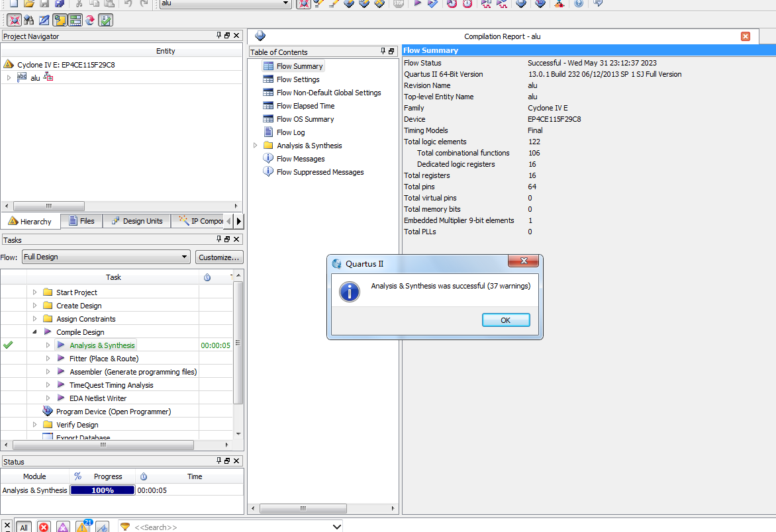The height and width of the screenshot is (532, 776).
Task: Toggle the warning messages filter with 21 badge
Action: (x=83, y=526)
